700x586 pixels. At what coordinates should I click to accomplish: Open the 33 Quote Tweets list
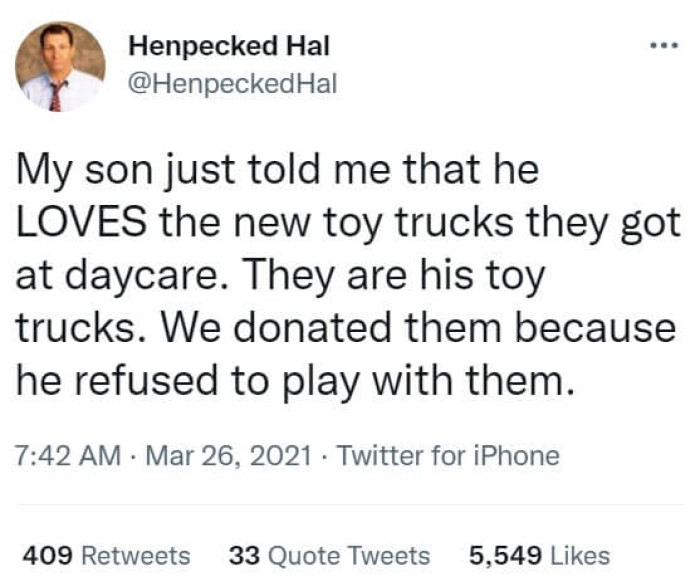pyautogui.click(x=330, y=556)
